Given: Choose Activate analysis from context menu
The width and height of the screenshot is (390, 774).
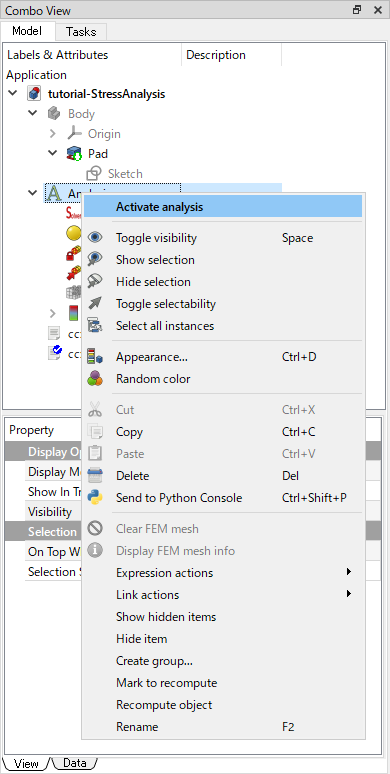Looking at the screenshot, I should (x=223, y=207).
